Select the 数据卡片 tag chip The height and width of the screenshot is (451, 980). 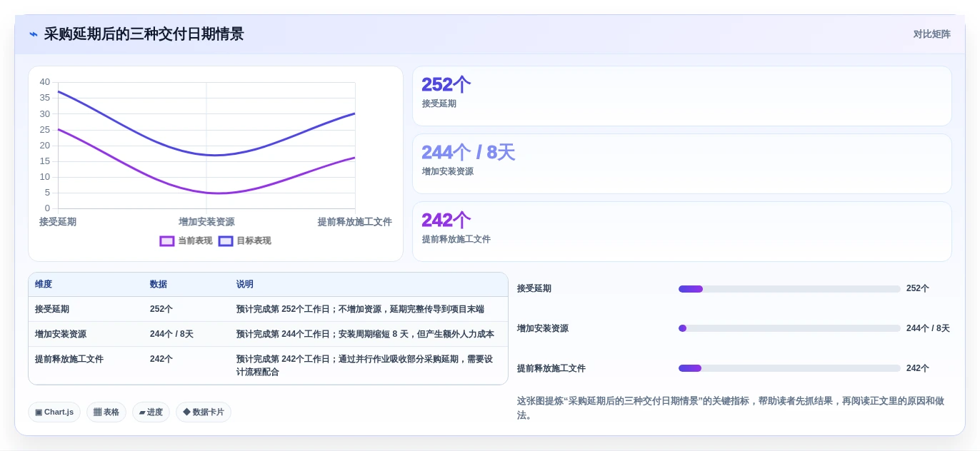pyautogui.click(x=204, y=412)
